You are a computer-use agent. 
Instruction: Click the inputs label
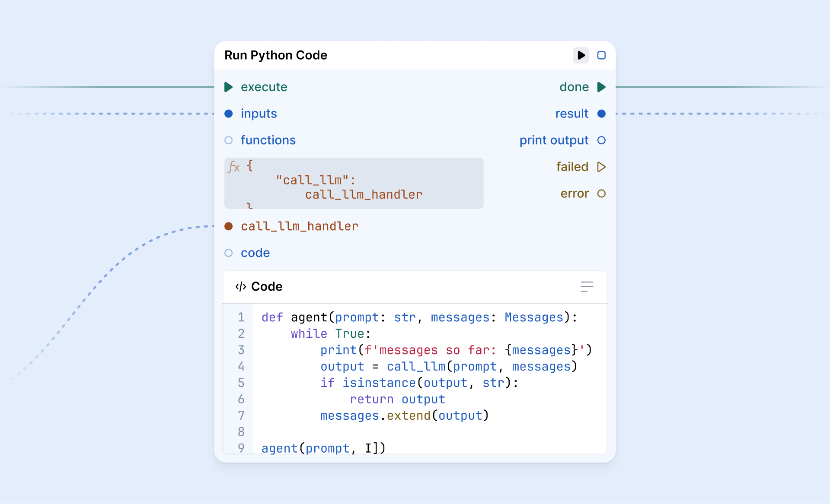click(259, 114)
